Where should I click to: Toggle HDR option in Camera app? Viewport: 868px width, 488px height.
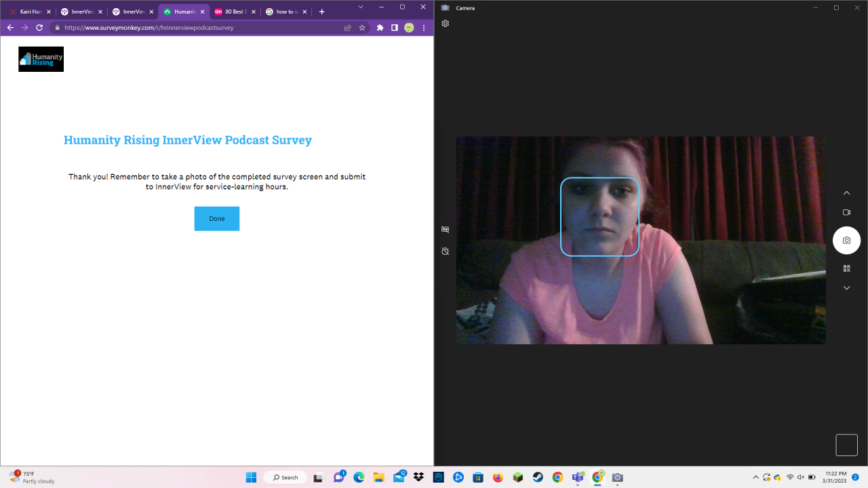[446, 230]
